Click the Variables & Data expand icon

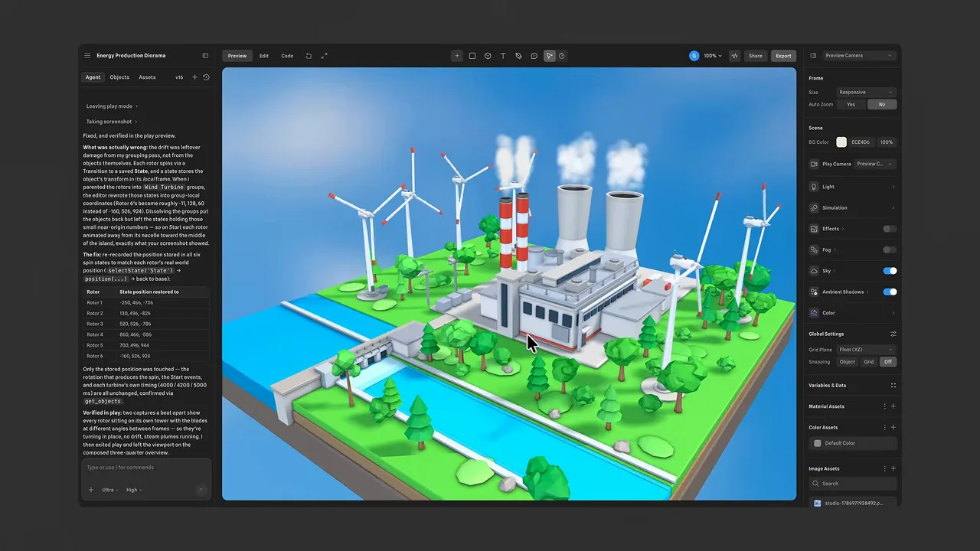[x=893, y=386]
